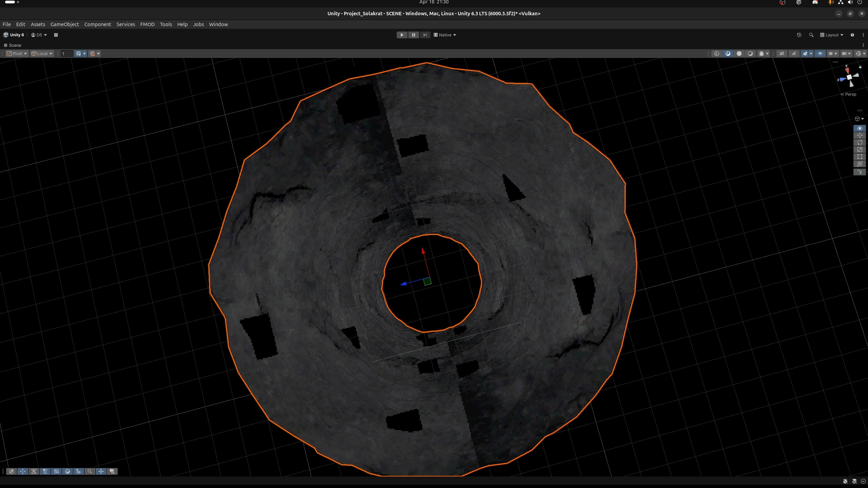The image size is (868, 488).
Task: Open the Layout dropdown
Action: (x=831, y=35)
